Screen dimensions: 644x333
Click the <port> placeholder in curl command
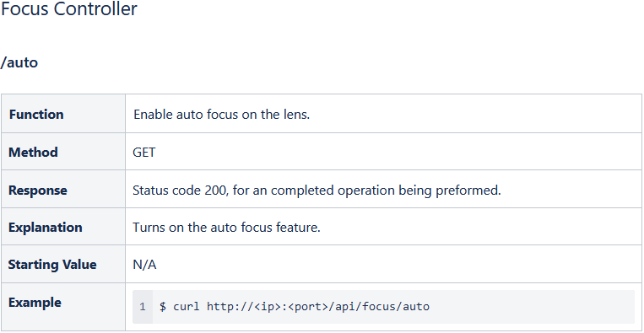pyautogui.click(x=306, y=307)
